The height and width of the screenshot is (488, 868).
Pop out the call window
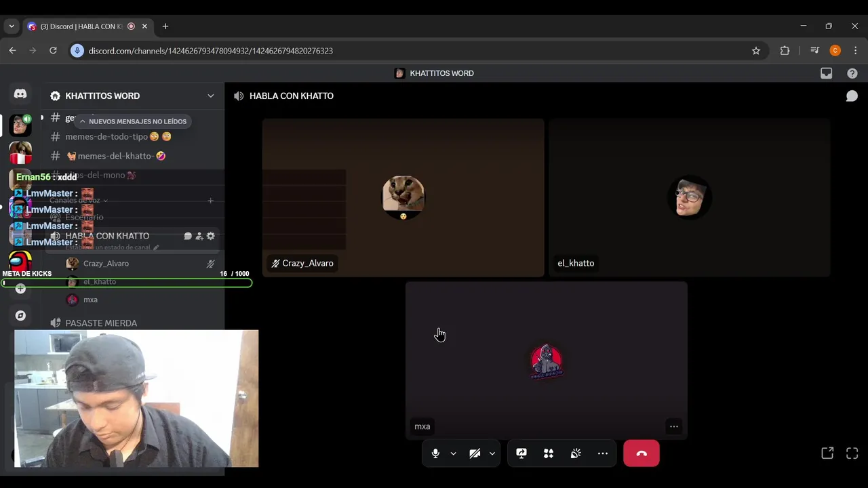[827, 453]
